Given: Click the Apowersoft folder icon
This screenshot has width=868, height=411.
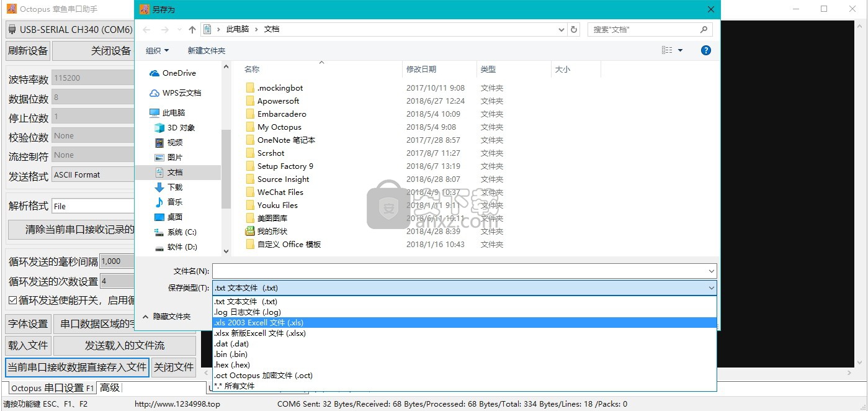Looking at the screenshot, I should pos(250,101).
